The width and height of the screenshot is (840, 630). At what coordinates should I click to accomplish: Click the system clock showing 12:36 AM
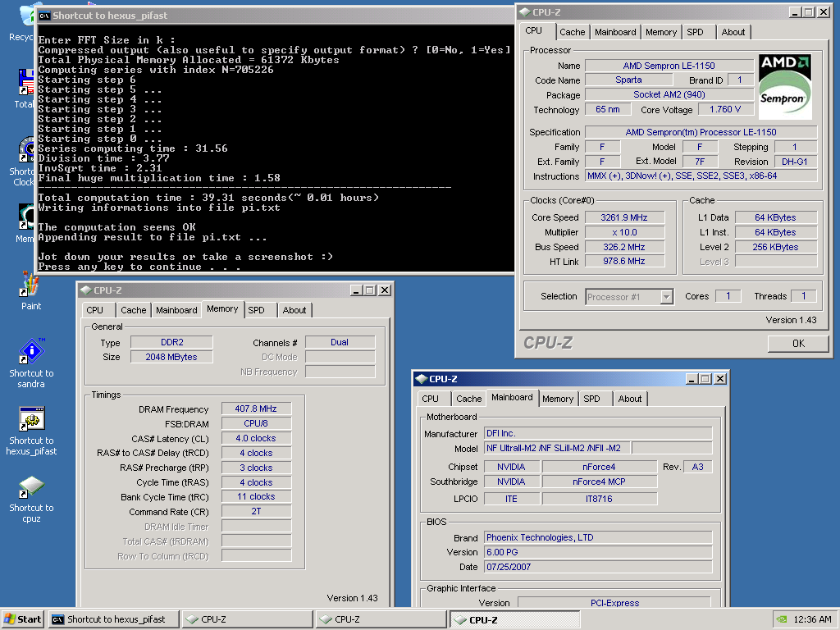(x=812, y=619)
